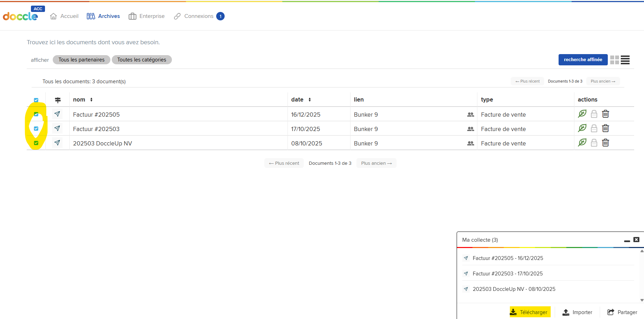Click the shared users icon for Factuur #202505
The width and height of the screenshot is (644, 319).
tap(470, 115)
